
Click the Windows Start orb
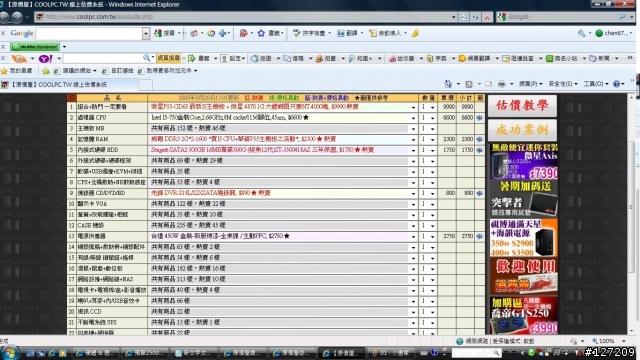[x=9, y=353]
